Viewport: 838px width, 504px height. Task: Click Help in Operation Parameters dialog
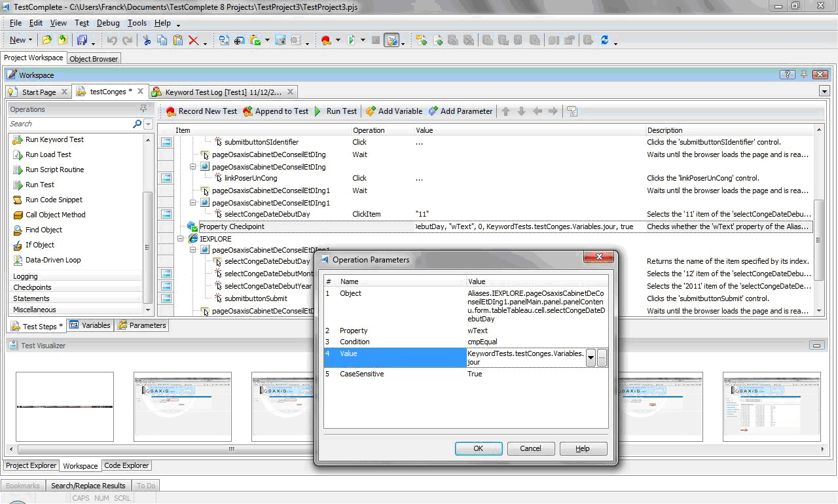coord(583,448)
